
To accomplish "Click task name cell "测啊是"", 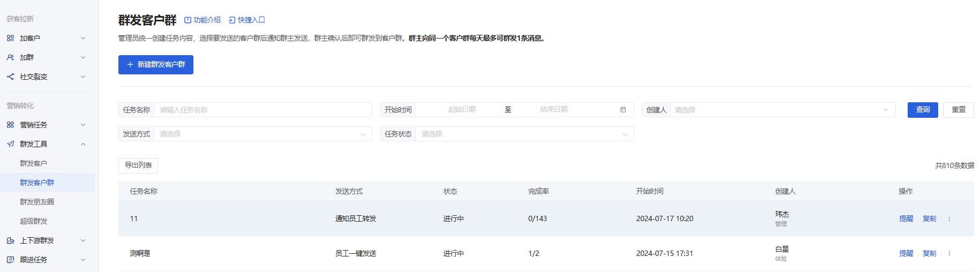I will [140, 253].
